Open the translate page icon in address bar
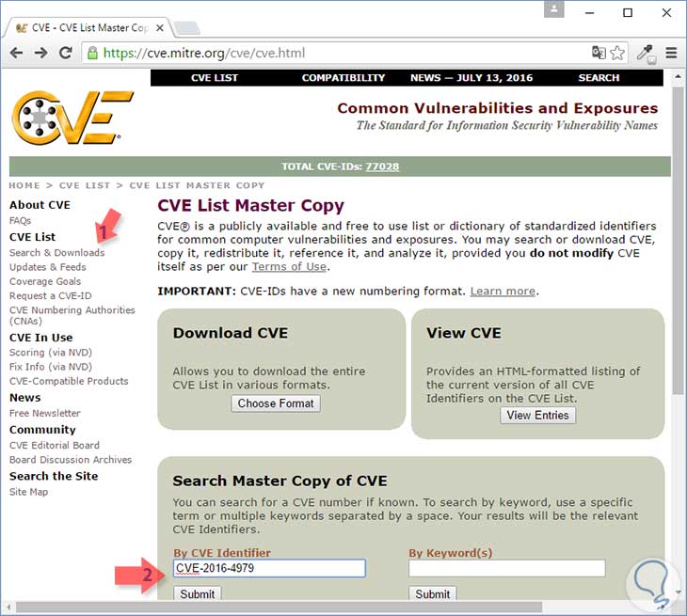Screen dimensions: 687x616 pyautogui.click(x=599, y=53)
